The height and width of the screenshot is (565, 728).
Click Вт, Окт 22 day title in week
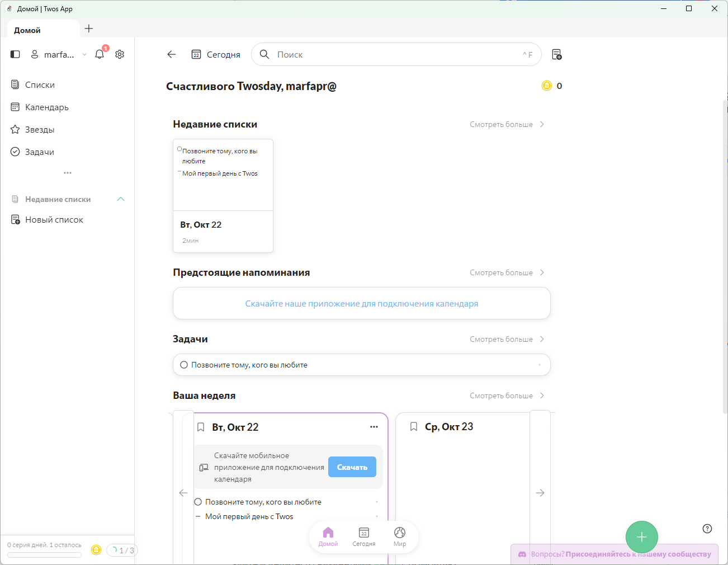click(x=235, y=427)
